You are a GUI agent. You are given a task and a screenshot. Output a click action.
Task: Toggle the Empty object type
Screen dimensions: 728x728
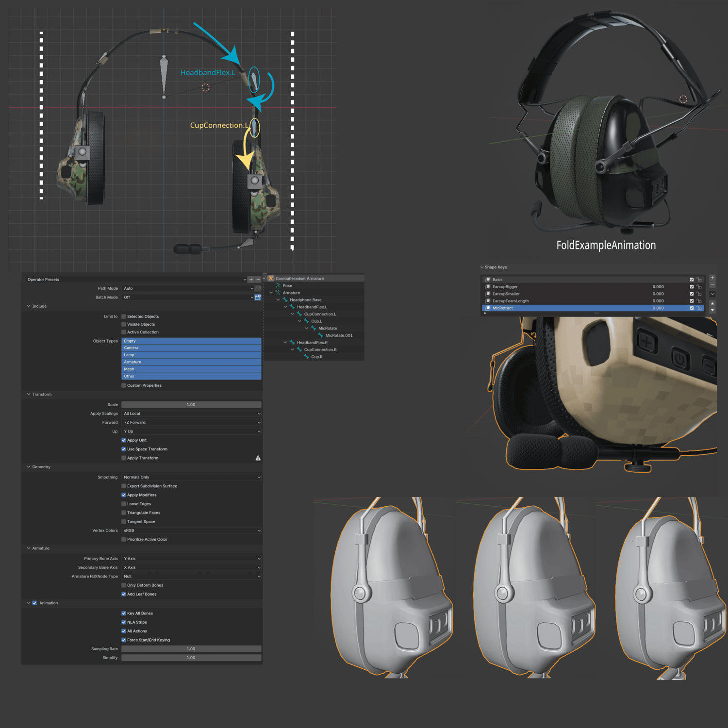click(x=191, y=341)
